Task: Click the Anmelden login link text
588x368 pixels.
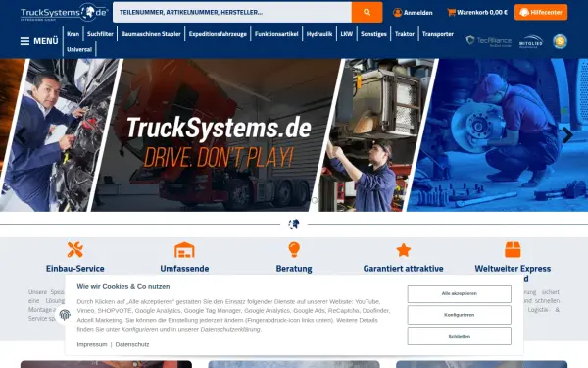Action: coord(417,13)
